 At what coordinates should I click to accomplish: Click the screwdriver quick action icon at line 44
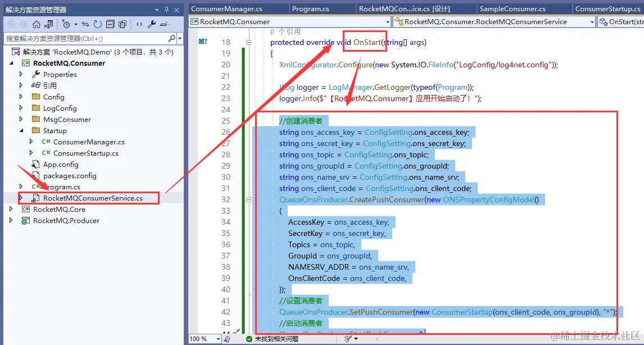[x=236, y=332]
